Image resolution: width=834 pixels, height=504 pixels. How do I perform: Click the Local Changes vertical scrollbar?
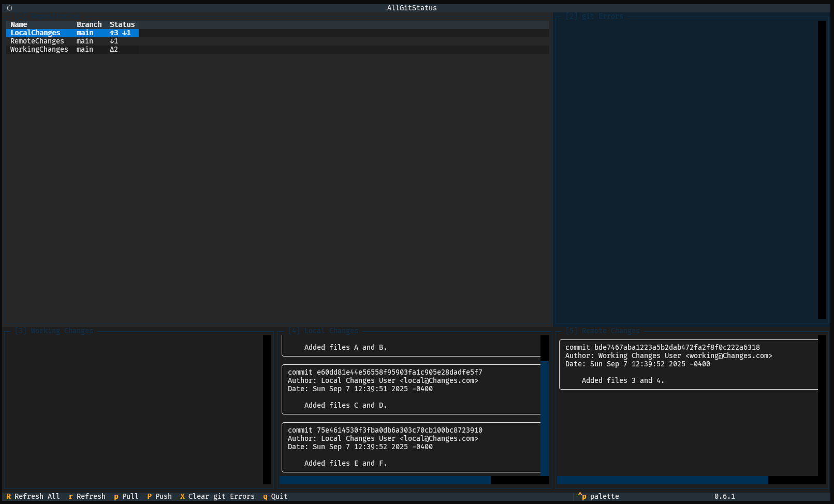pyautogui.click(x=545, y=406)
